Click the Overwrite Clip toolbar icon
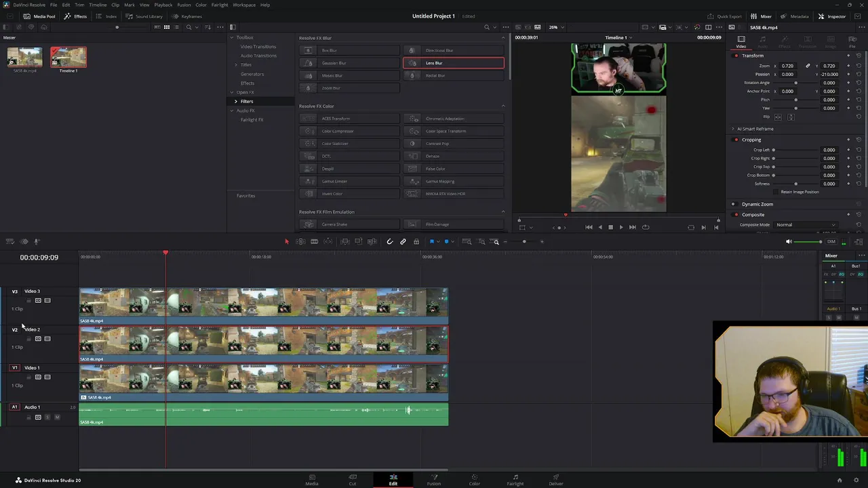Screen dimensions: 868x488 click(x=359, y=241)
